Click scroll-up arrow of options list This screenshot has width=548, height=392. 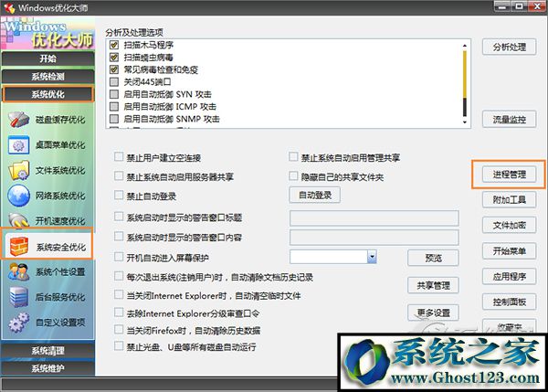[465, 46]
